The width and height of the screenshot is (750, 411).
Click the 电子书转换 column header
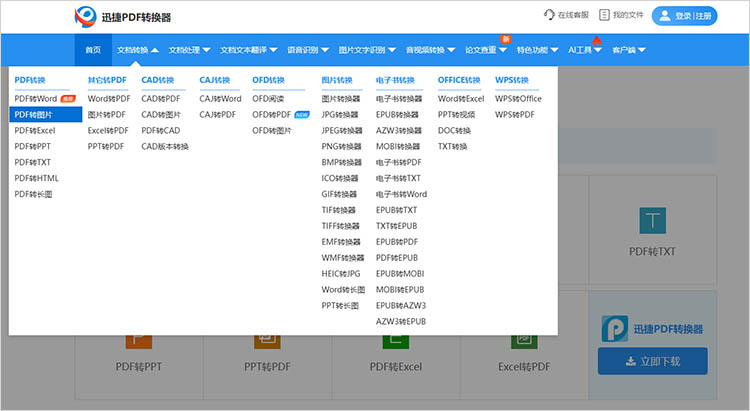pyautogui.click(x=395, y=80)
